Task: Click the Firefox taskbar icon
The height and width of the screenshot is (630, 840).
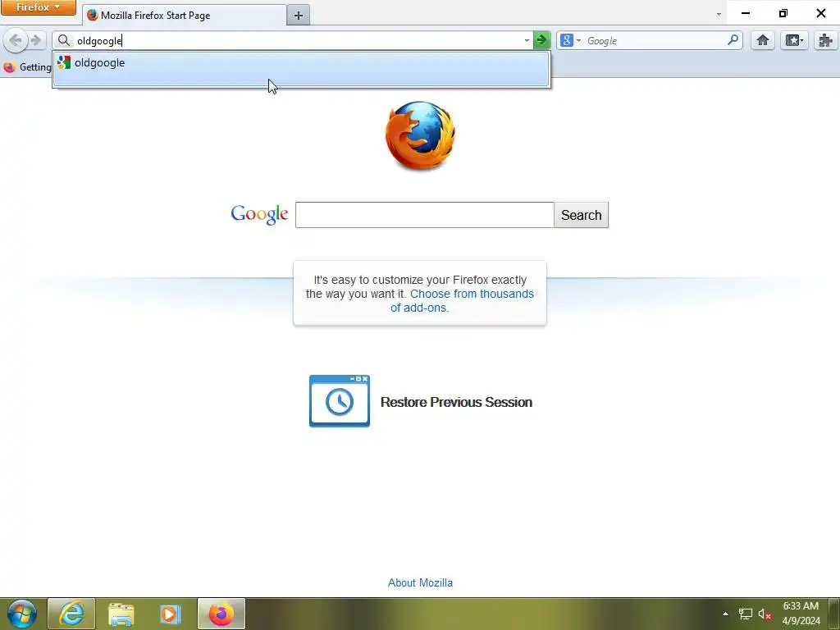Action: 221,614
